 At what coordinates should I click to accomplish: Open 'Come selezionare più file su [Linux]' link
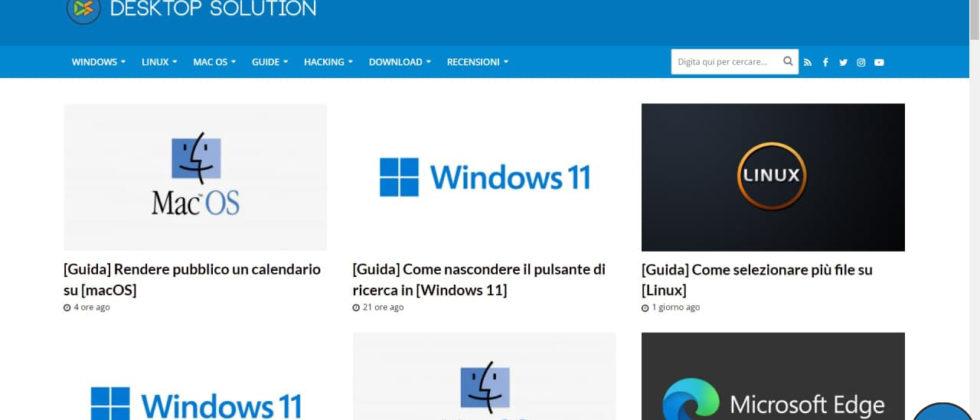(757, 280)
